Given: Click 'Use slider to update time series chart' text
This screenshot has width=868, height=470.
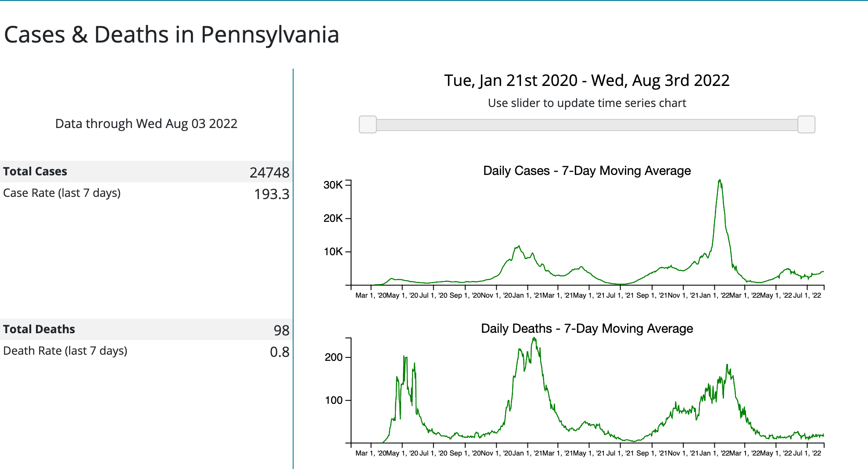Looking at the screenshot, I should [x=587, y=103].
